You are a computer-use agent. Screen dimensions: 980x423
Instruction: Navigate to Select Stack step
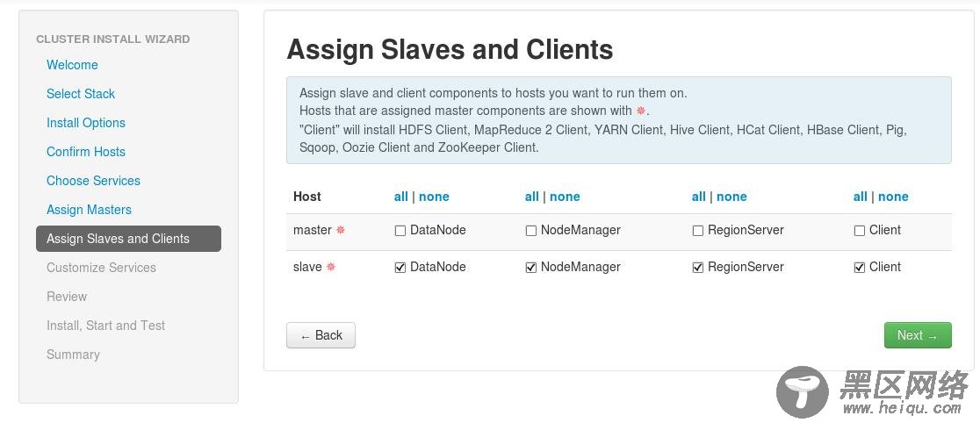(81, 94)
